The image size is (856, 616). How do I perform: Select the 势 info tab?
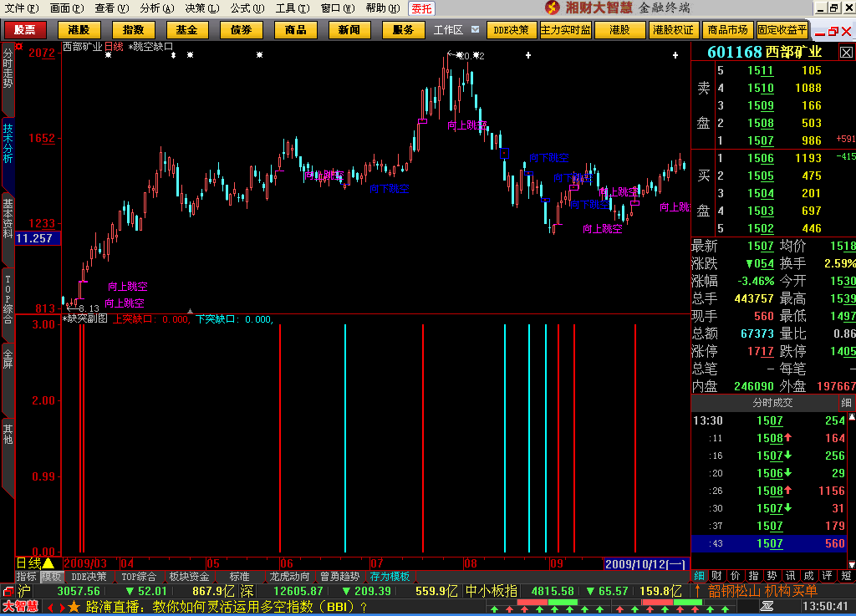(772, 576)
